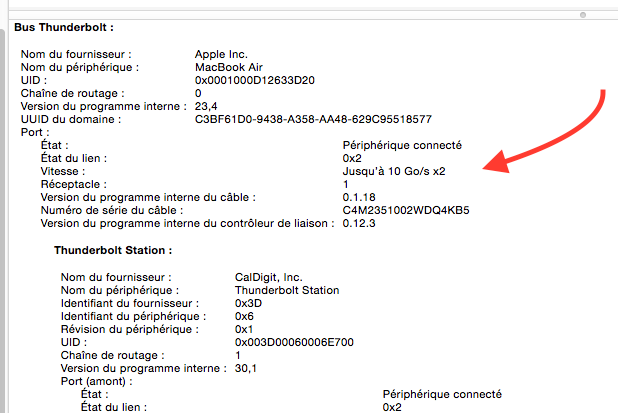Select vendor identifier value '0x3D'
The height and width of the screenshot is (413, 618).
tap(248, 303)
